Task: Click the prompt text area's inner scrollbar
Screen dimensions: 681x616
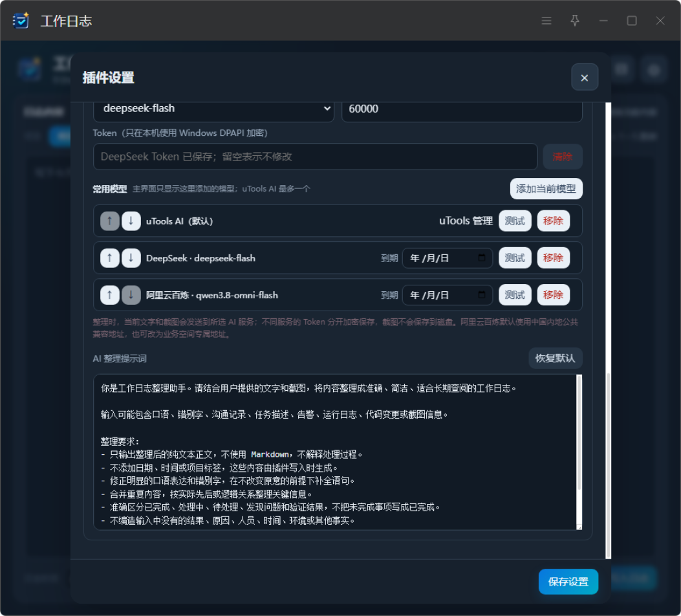Action: coord(579,433)
